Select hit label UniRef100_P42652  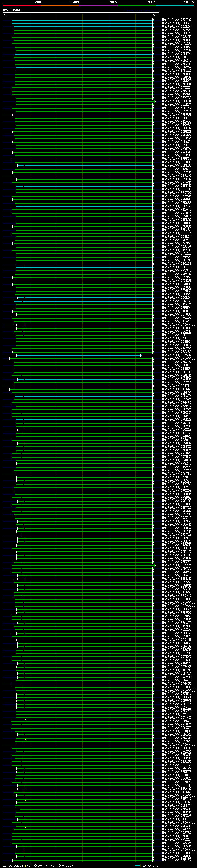tap(176, 122)
